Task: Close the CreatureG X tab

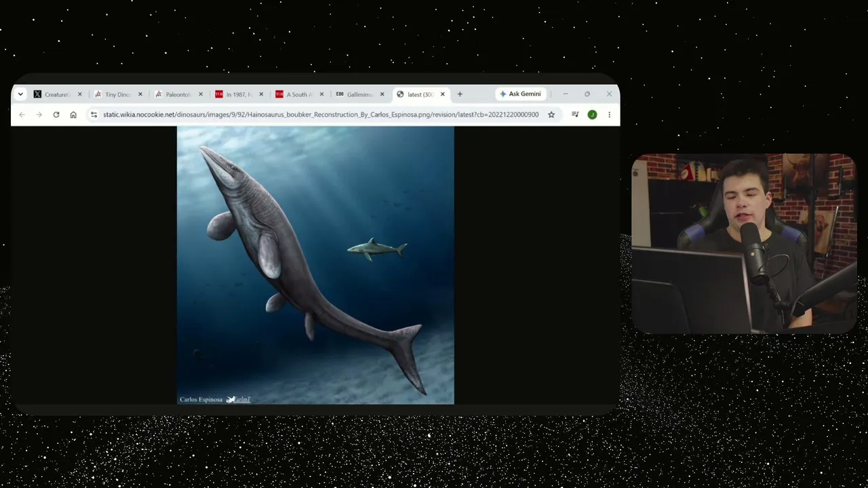Action: 80,94
